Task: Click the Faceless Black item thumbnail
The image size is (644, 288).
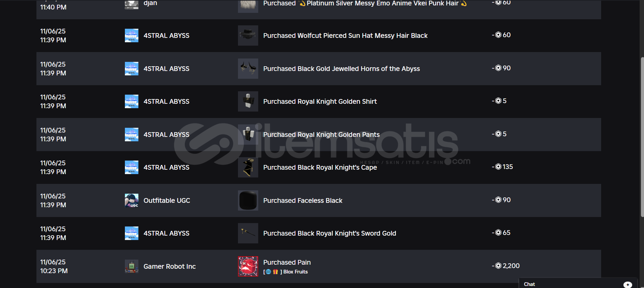Action: pyautogui.click(x=248, y=200)
